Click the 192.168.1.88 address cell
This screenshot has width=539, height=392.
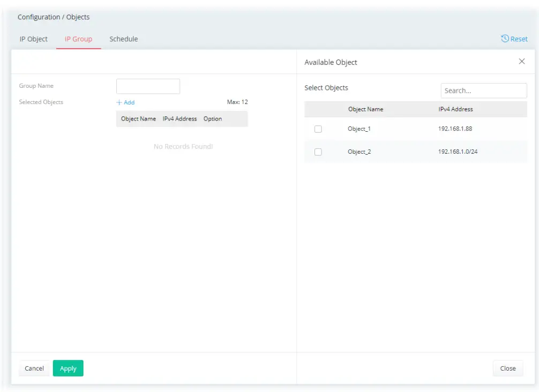[x=455, y=129]
